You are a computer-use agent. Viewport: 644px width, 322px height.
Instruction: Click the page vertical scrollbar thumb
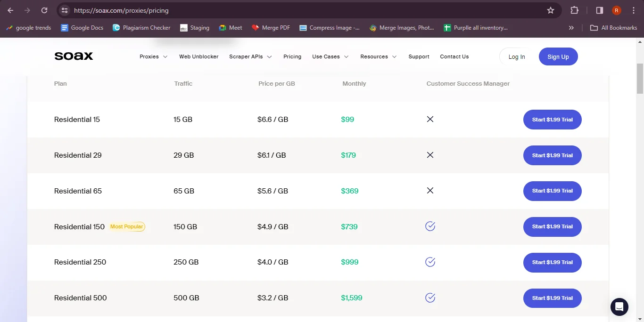point(640,79)
